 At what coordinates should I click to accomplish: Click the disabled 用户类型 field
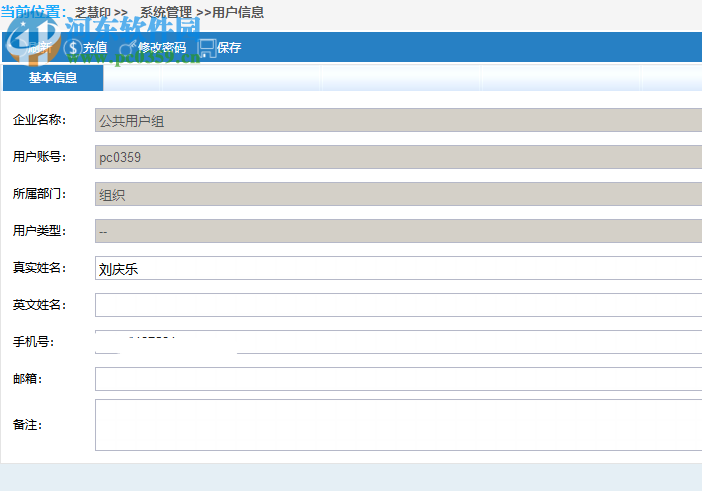click(398, 231)
